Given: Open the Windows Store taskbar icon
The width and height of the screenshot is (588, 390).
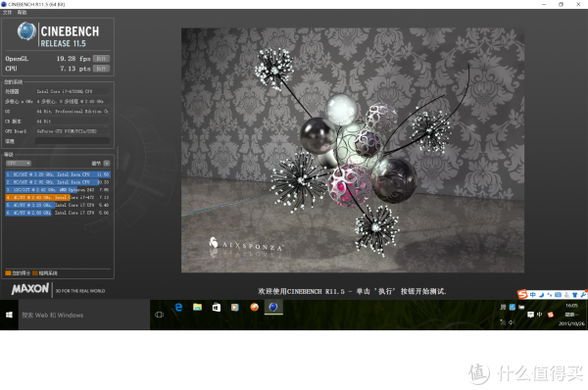Looking at the screenshot, I should (x=217, y=308).
